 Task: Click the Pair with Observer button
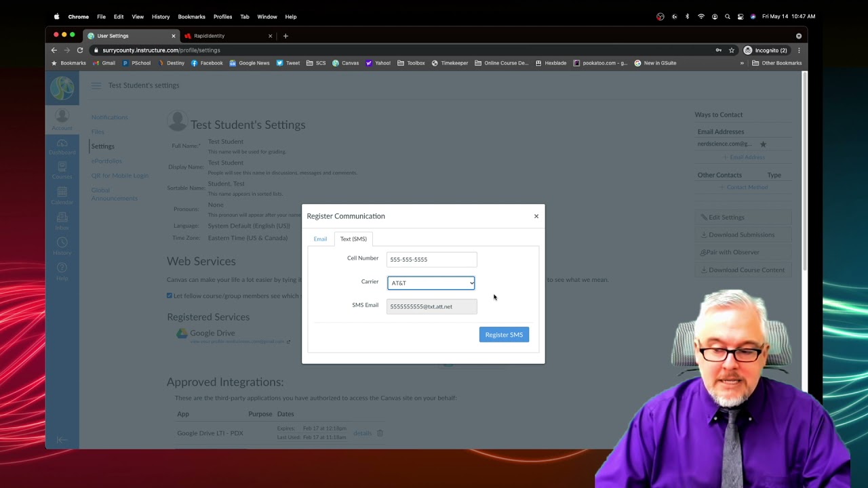[x=744, y=252]
